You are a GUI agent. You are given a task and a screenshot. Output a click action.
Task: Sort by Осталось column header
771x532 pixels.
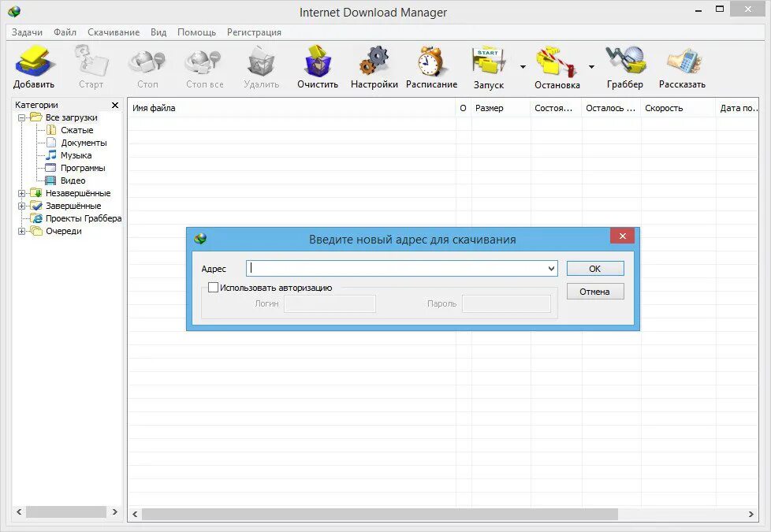(611, 108)
